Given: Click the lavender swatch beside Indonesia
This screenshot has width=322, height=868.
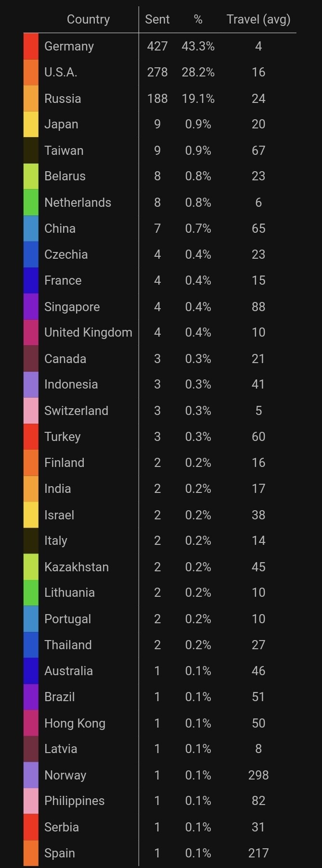Looking at the screenshot, I should click(31, 384).
